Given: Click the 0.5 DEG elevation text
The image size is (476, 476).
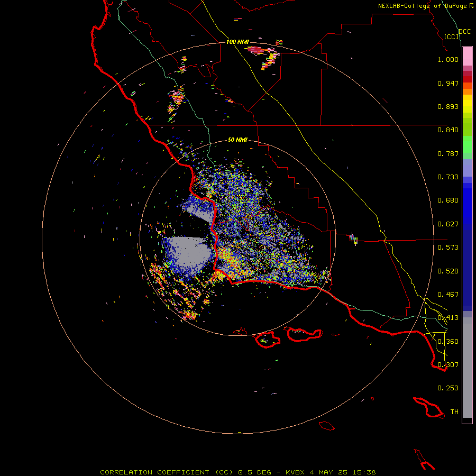Looking at the screenshot, I should tap(255, 472).
